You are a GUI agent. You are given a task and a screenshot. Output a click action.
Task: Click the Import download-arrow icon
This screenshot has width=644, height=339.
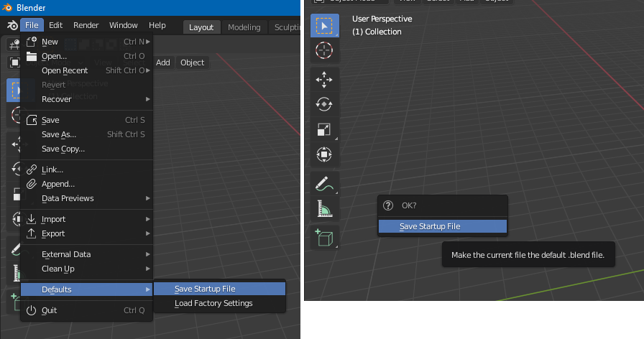[x=32, y=219]
